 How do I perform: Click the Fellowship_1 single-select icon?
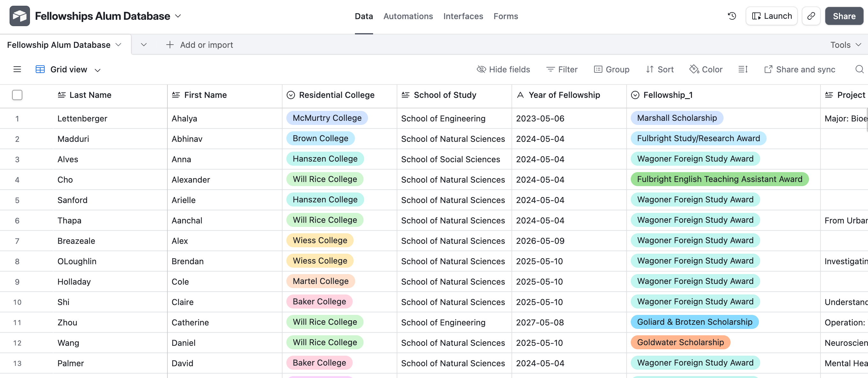point(635,95)
